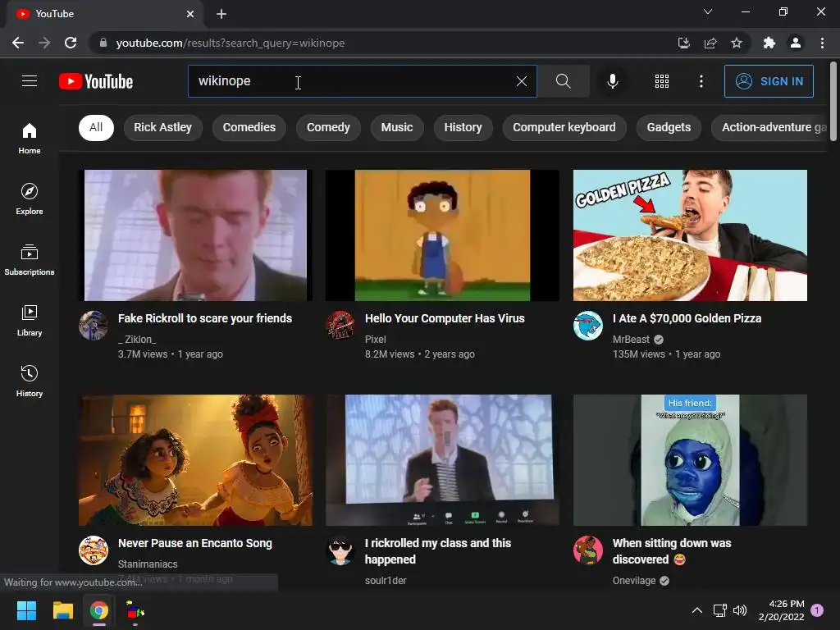Open the _Ziklon_ channel name

point(137,339)
